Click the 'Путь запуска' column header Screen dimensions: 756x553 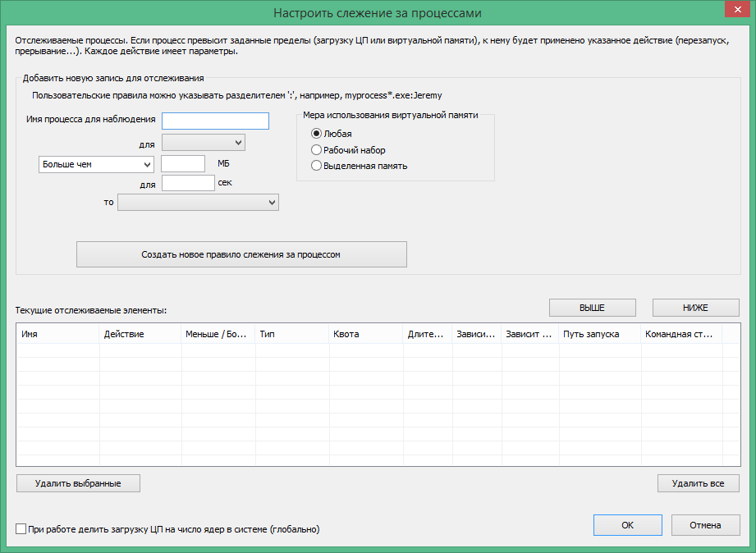pyautogui.click(x=599, y=335)
